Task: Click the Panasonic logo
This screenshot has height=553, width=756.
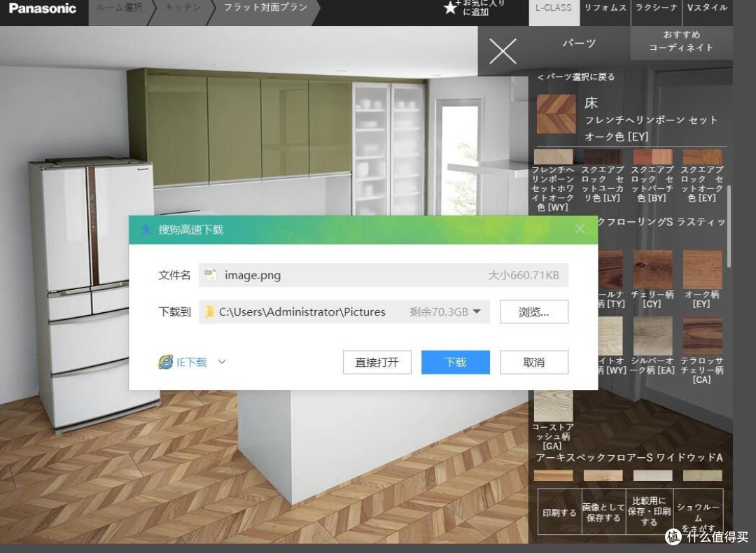Action: (x=43, y=8)
